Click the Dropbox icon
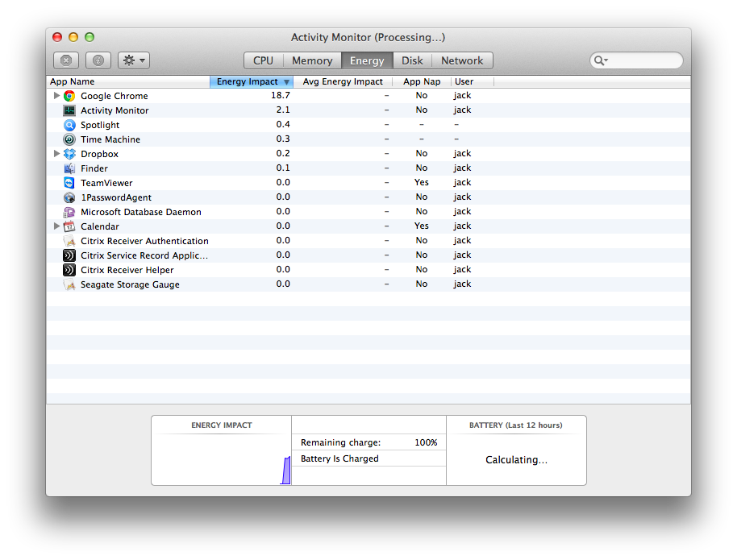This screenshot has width=737, height=560. pyautogui.click(x=69, y=154)
